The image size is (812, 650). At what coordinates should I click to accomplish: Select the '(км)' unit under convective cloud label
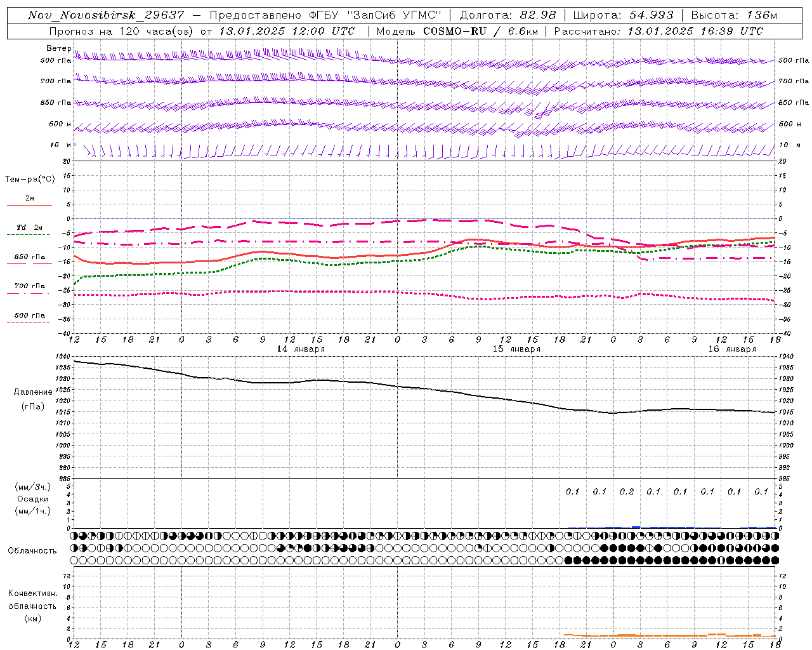click(x=33, y=618)
